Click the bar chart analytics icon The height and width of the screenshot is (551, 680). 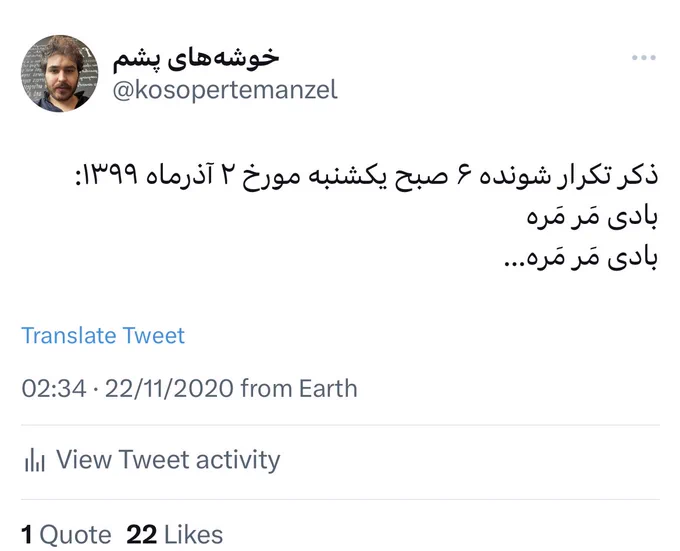coord(35,460)
